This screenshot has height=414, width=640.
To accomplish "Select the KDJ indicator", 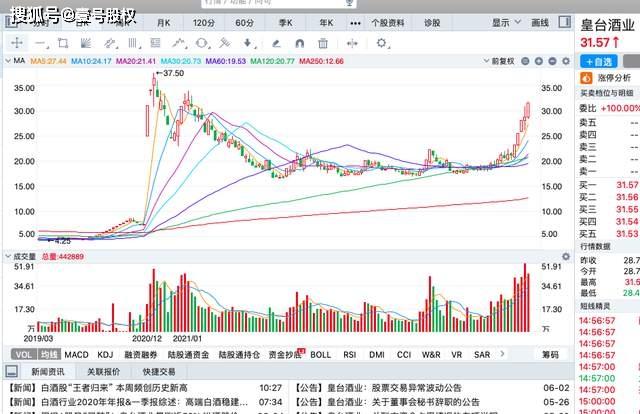I will 105,355.
